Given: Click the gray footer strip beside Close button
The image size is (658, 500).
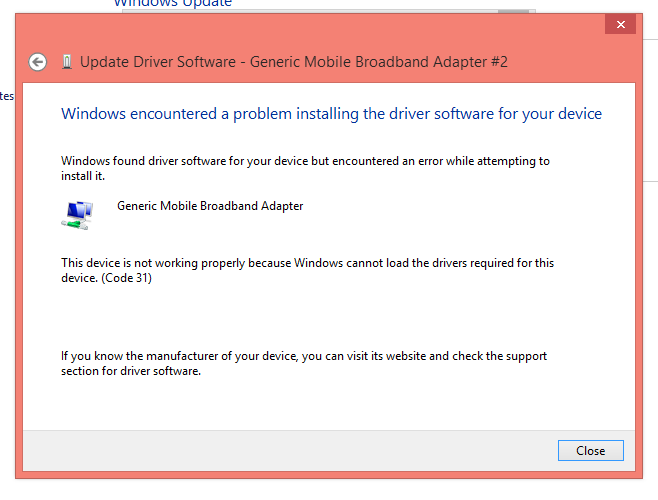Looking at the screenshot, I should [290, 450].
